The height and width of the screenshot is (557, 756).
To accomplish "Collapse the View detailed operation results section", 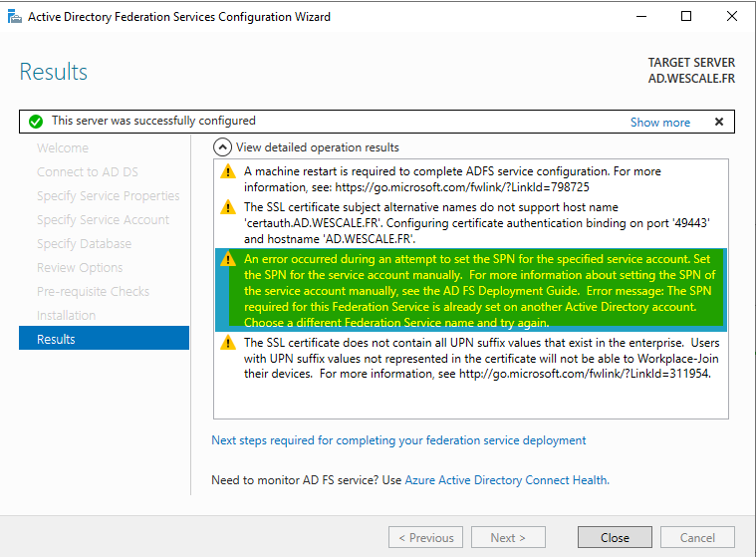I will 222,147.
